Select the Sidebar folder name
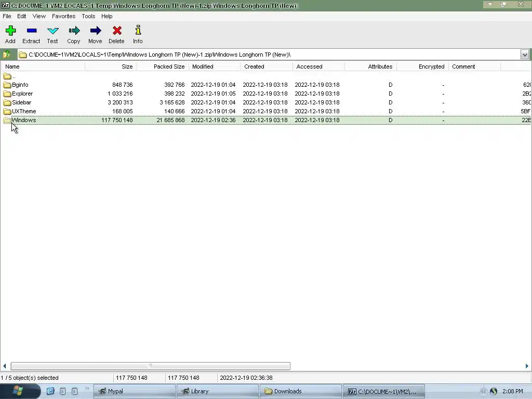The width and height of the screenshot is (532, 399). coord(22,102)
